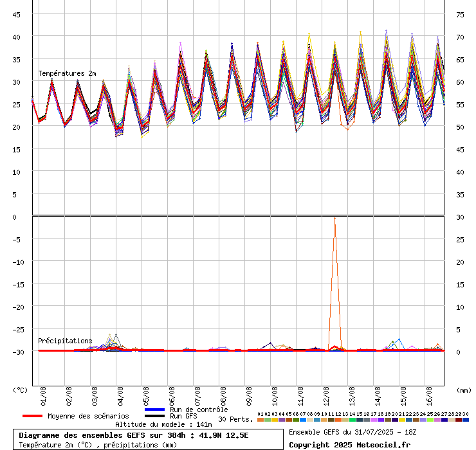Screen dimensions: 476x450
Task: Click the -30 value on the temperature axis
Action: pos(18,352)
